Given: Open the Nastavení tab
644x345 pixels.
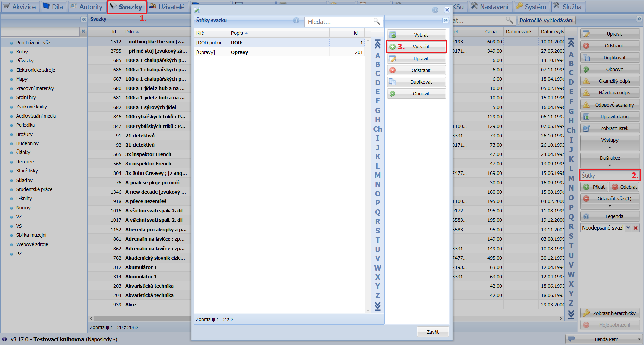Looking at the screenshot, I should 490,7.
